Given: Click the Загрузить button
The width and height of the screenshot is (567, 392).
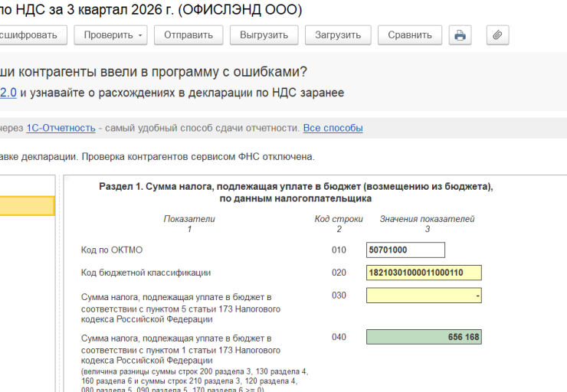Looking at the screenshot, I should click(338, 35).
